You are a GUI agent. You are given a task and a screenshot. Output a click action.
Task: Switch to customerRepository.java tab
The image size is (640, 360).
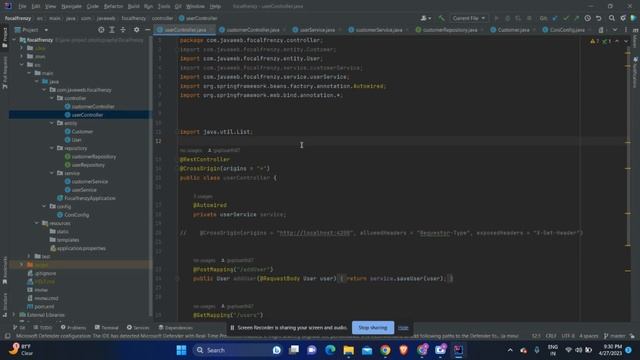click(450, 30)
